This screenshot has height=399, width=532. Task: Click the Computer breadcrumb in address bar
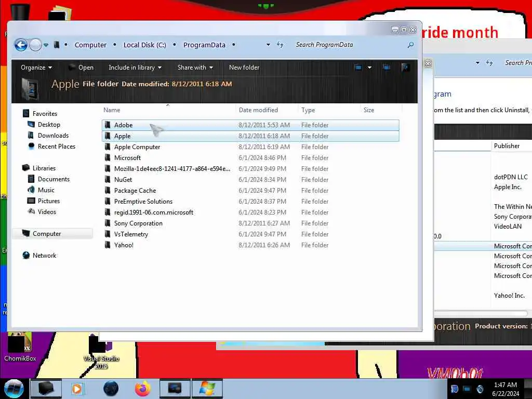pos(90,45)
